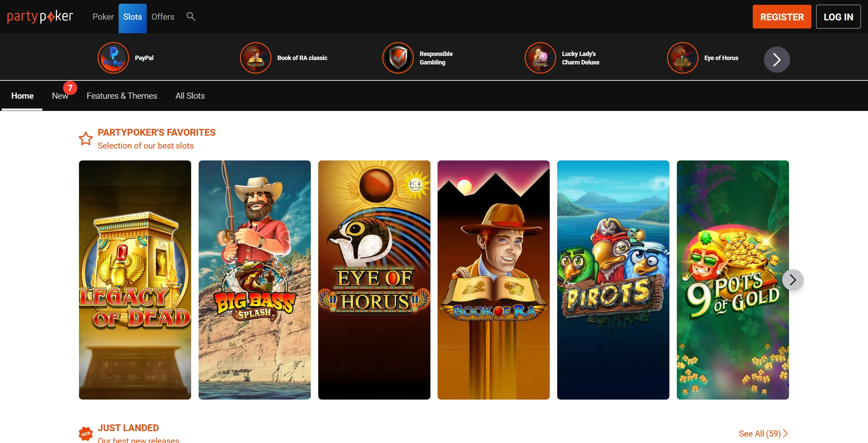Click the star icon beside PARTYPOKER'S FAVORITES
Screen dimensions: 868x443
[x=86, y=138]
